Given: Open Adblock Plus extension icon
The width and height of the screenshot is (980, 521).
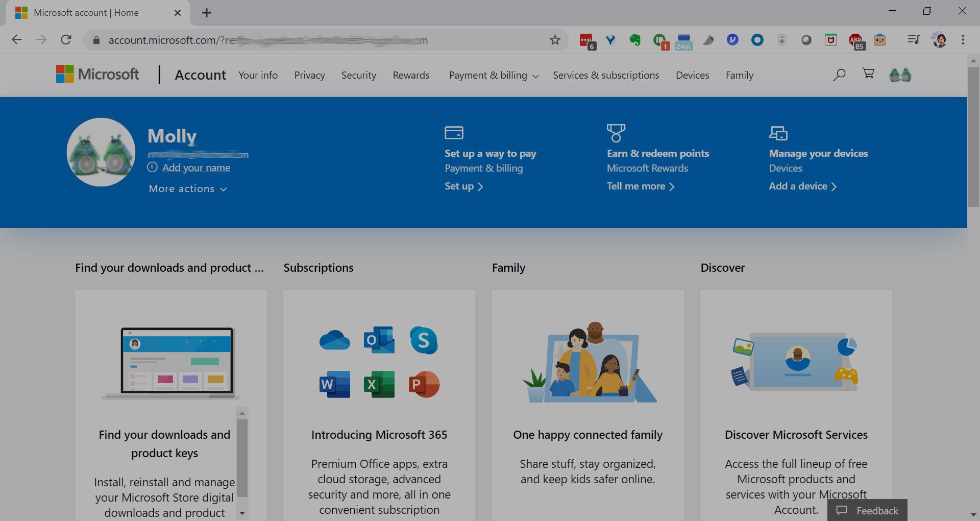Looking at the screenshot, I should (x=856, y=41).
